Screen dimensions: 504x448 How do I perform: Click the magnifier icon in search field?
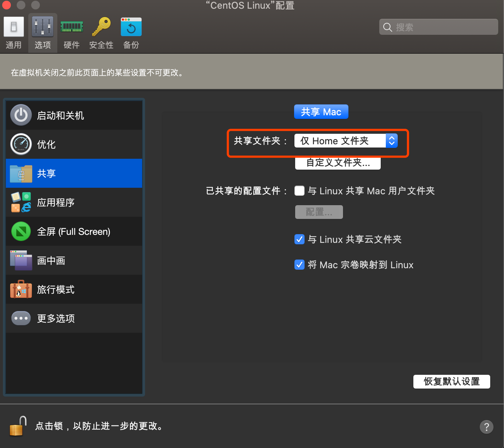tap(388, 27)
